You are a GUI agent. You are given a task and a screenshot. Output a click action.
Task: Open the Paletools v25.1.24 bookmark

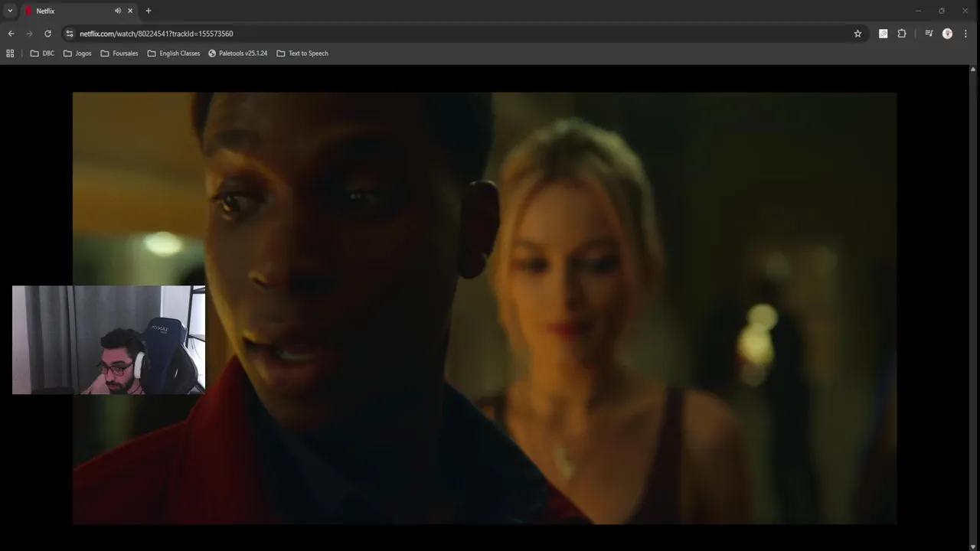(x=237, y=54)
